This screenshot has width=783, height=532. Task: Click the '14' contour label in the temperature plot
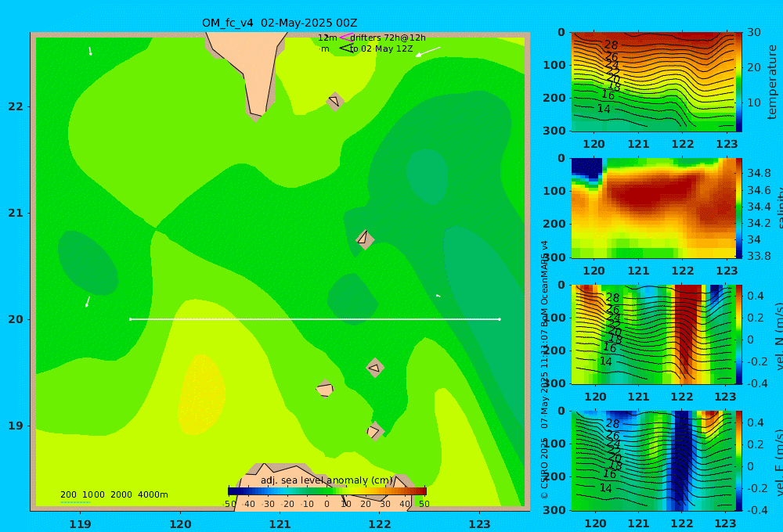pyautogui.click(x=604, y=108)
